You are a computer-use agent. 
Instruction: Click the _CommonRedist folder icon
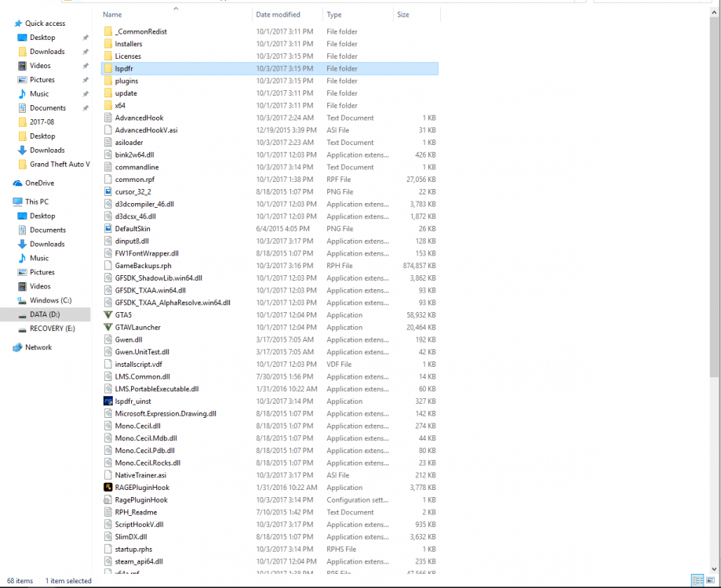pyautogui.click(x=108, y=31)
